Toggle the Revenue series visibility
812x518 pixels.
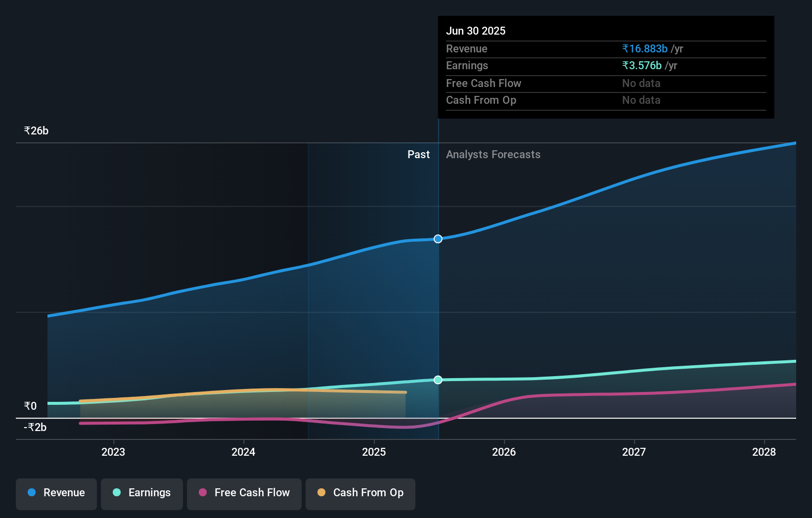point(56,493)
